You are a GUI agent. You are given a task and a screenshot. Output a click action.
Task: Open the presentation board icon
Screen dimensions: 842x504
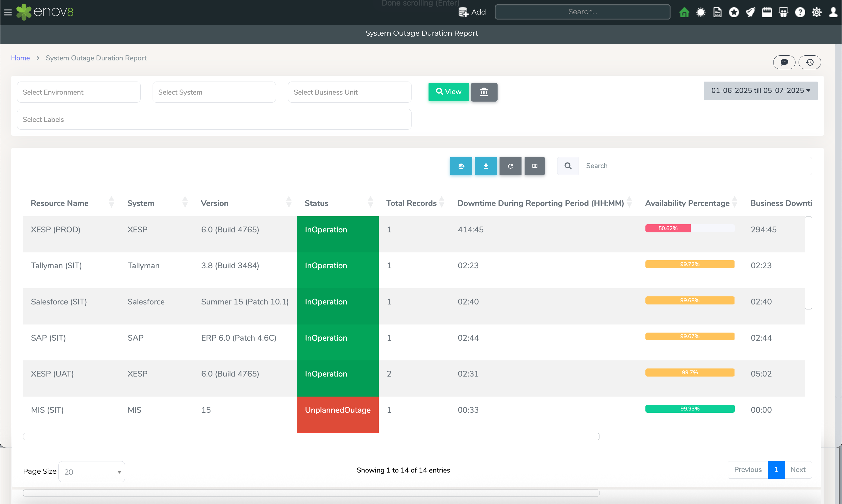[x=784, y=12]
